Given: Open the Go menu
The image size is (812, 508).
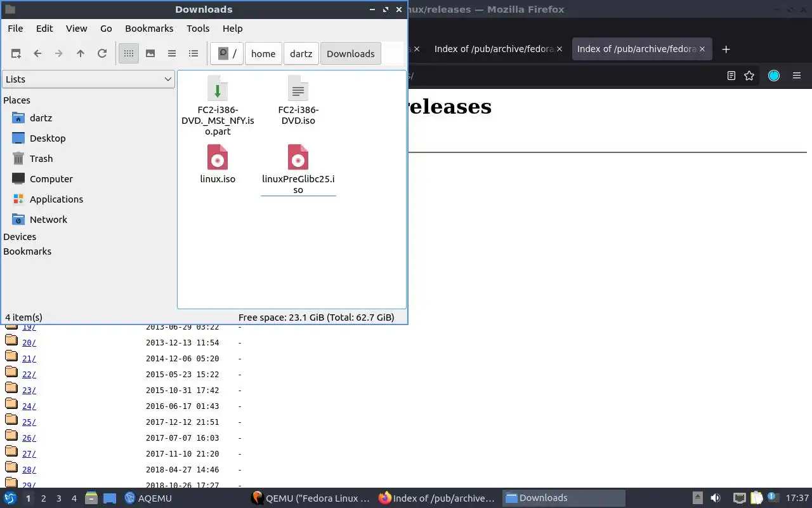Looking at the screenshot, I should tap(106, 29).
